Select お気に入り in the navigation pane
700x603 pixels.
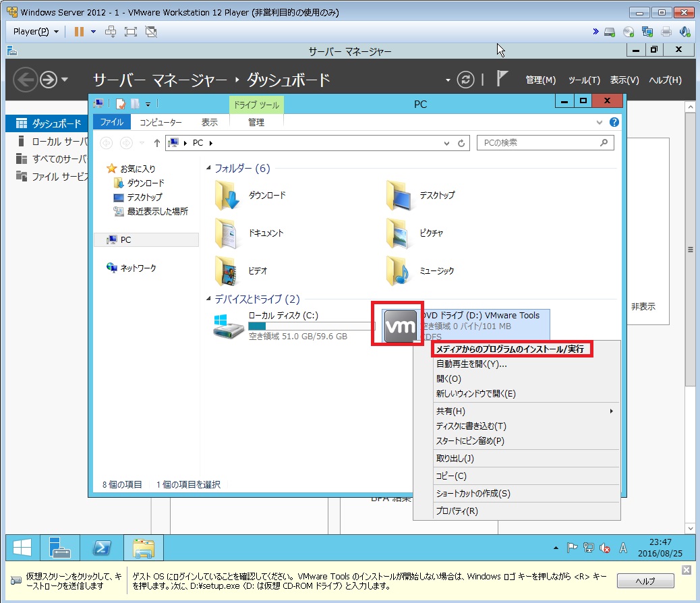pos(132,169)
